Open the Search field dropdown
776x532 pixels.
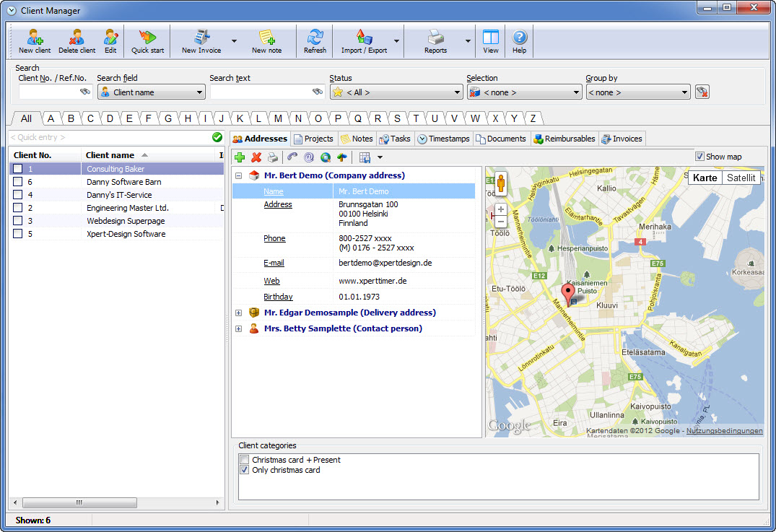[x=152, y=92]
